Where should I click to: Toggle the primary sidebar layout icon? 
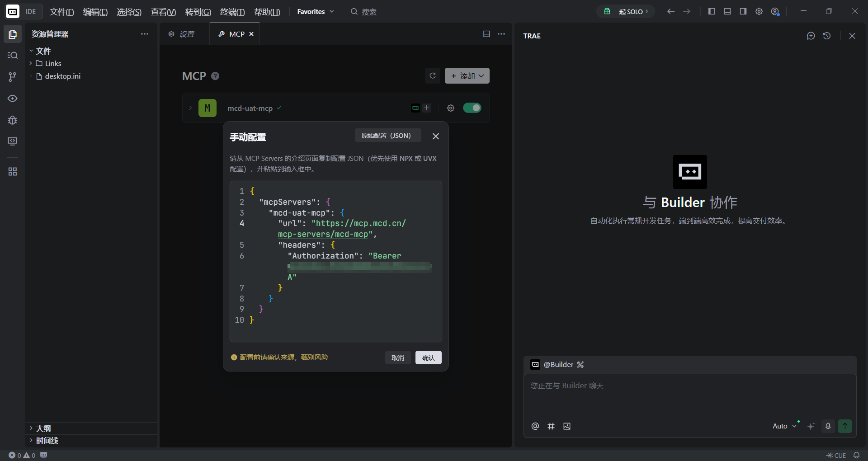pos(711,11)
